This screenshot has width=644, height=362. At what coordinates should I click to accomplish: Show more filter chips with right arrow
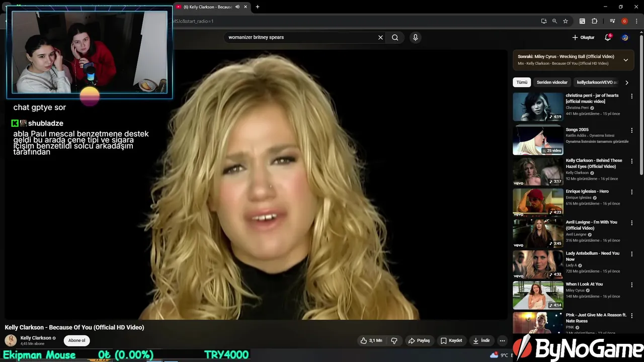[x=627, y=82]
